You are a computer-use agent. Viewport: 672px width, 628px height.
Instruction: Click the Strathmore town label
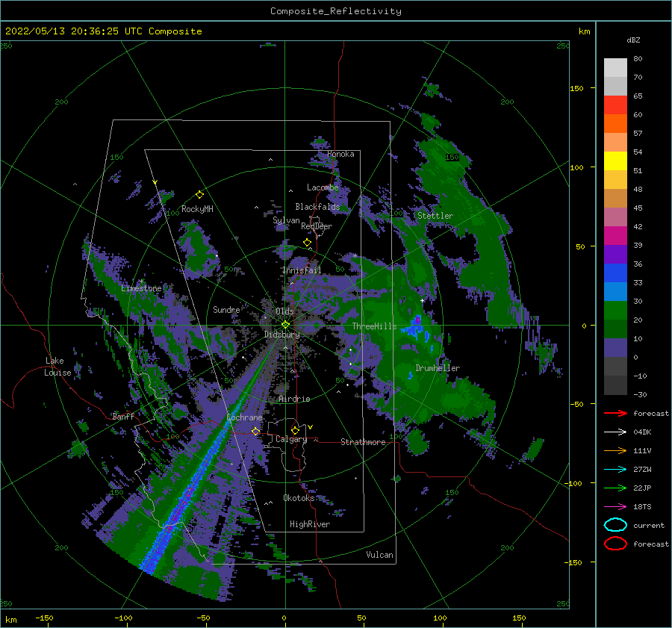[363, 442]
